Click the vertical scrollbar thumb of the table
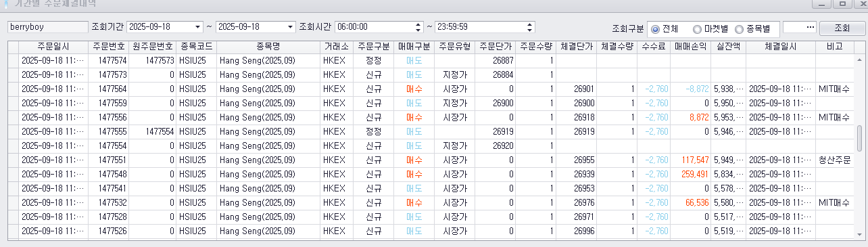The image size is (868, 247). point(860,138)
